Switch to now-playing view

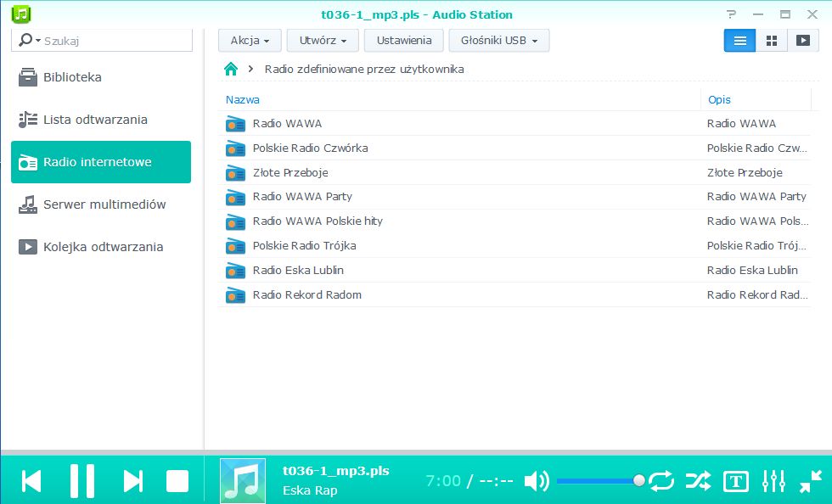[803, 41]
